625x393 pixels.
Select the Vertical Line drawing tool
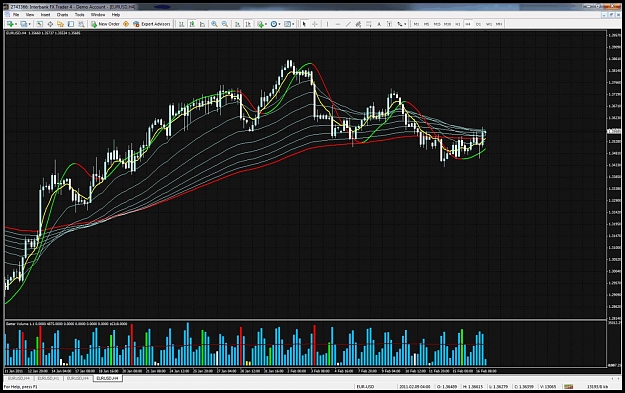click(x=327, y=24)
